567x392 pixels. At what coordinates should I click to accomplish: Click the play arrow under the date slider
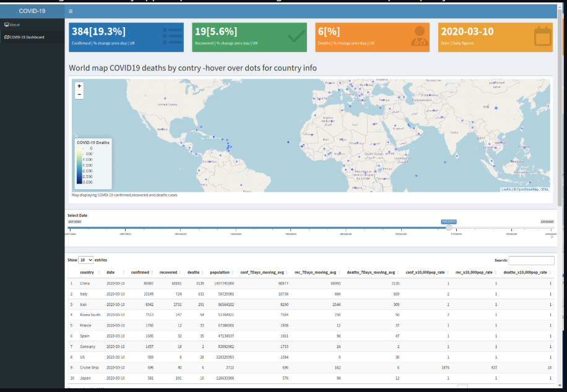tap(552, 237)
